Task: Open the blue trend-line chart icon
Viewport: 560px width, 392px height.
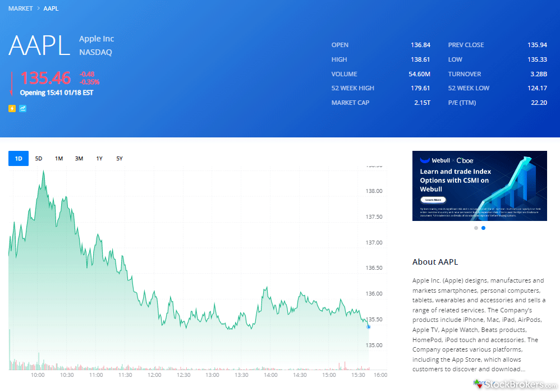Action: pos(22,108)
